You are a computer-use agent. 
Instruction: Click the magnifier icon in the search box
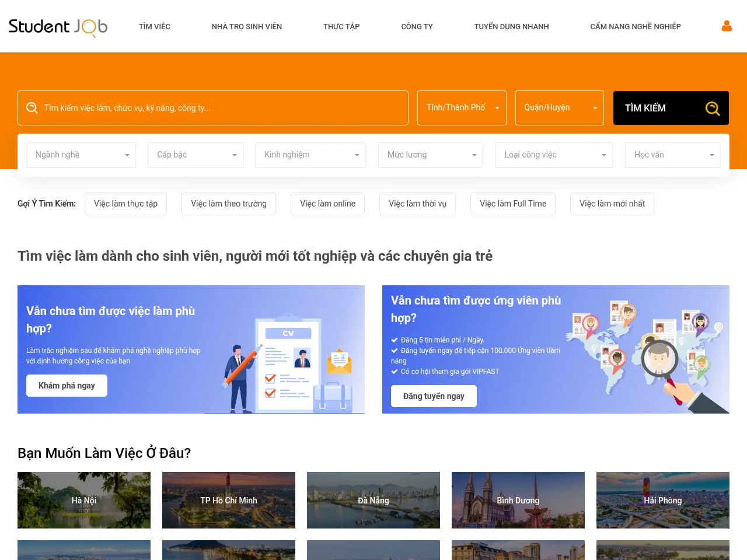pyautogui.click(x=32, y=108)
